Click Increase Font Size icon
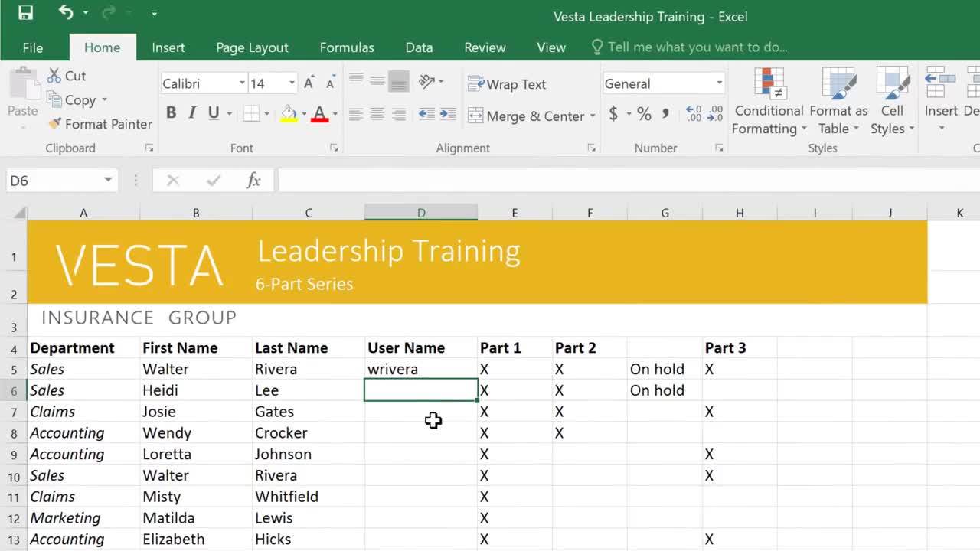This screenshot has width=980, height=551. point(309,83)
